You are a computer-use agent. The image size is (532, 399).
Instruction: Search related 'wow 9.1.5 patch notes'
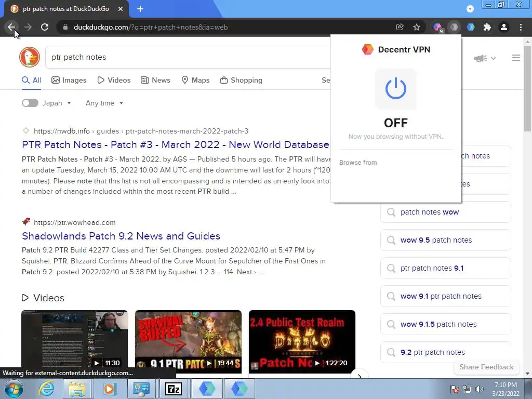[x=445, y=324]
